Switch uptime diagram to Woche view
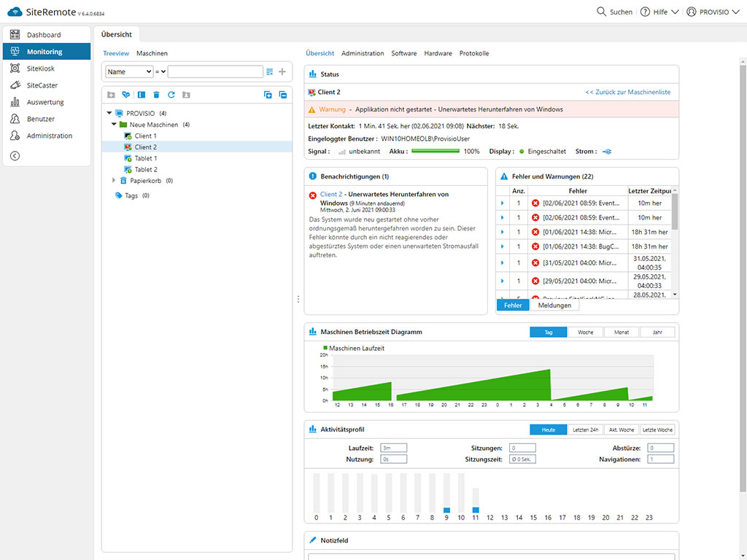Screen dimensions: 747x560 click(585, 332)
